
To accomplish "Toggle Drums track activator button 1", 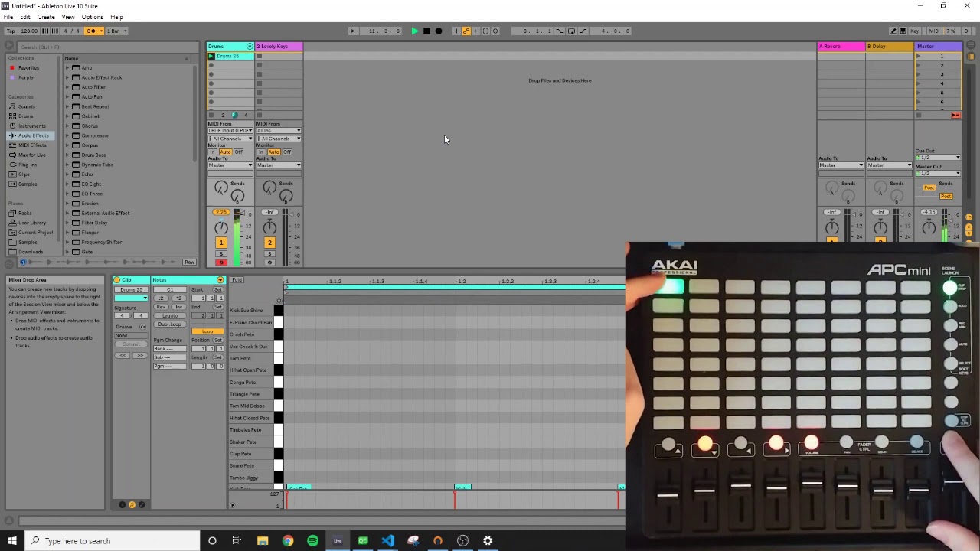I will pos(221,243).
